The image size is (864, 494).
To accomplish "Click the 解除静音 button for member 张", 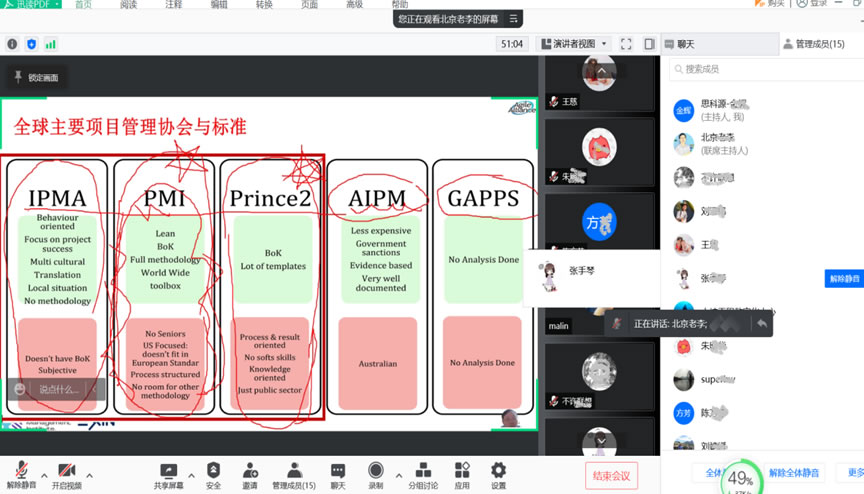I will point(844,279).
